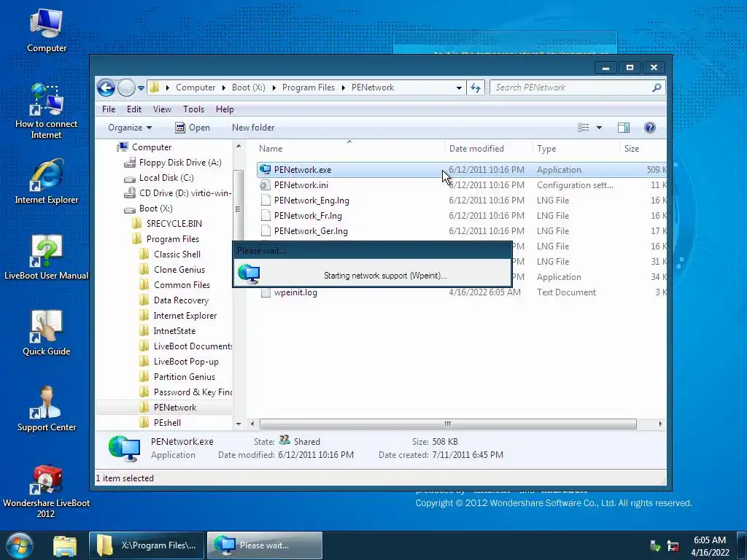The width and height of the screenshot is (747, 560).
Task: Select PENetwork_Fr.lng file
Action: pyautogui.click(x=308, y=216)
